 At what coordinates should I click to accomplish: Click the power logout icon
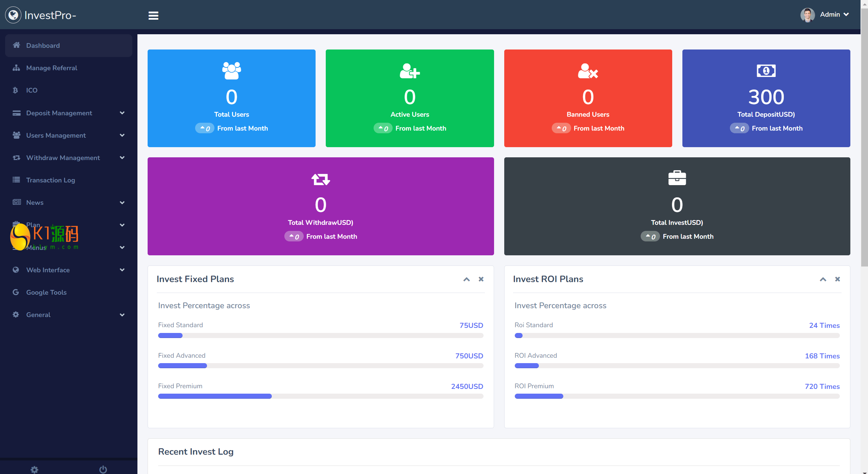103,469
